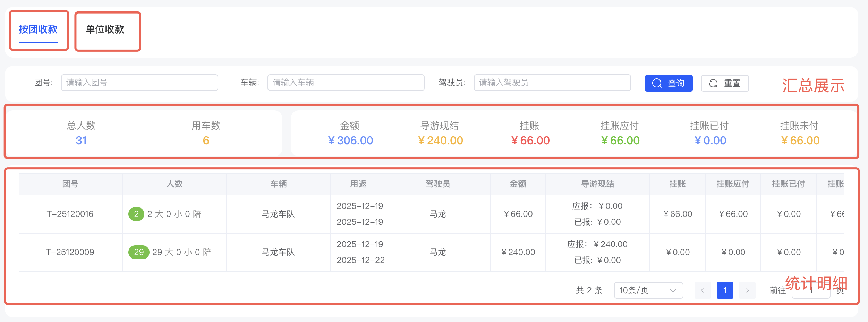The height and width of the screenshot is (322, 868).
Task: Click the refresh icon in 重置 button
Action: tap(713, 83)
